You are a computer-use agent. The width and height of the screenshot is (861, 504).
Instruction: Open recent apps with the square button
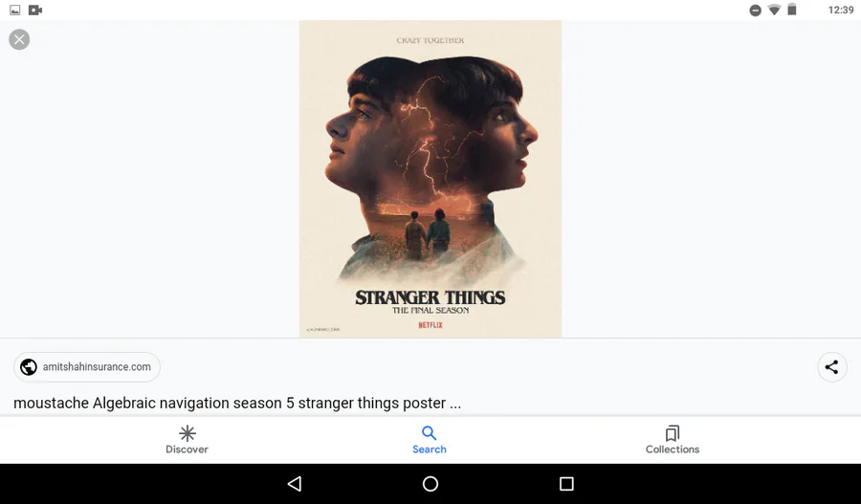tap(566, 484)
